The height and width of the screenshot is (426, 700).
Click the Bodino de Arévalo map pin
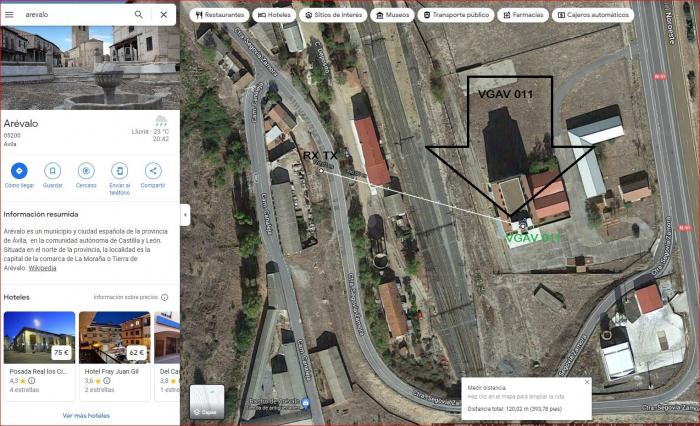(x=305, y=403)
